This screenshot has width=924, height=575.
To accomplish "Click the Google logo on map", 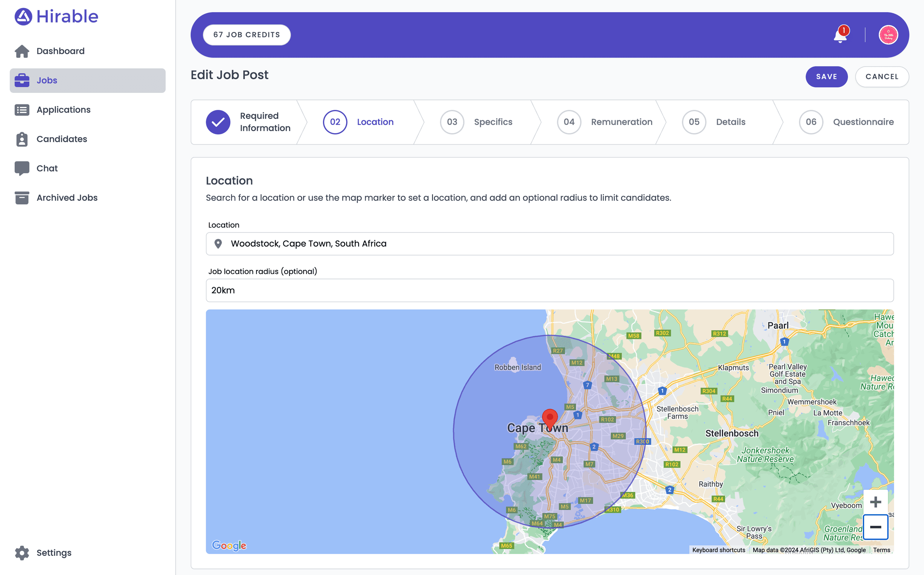I will 229,545.
